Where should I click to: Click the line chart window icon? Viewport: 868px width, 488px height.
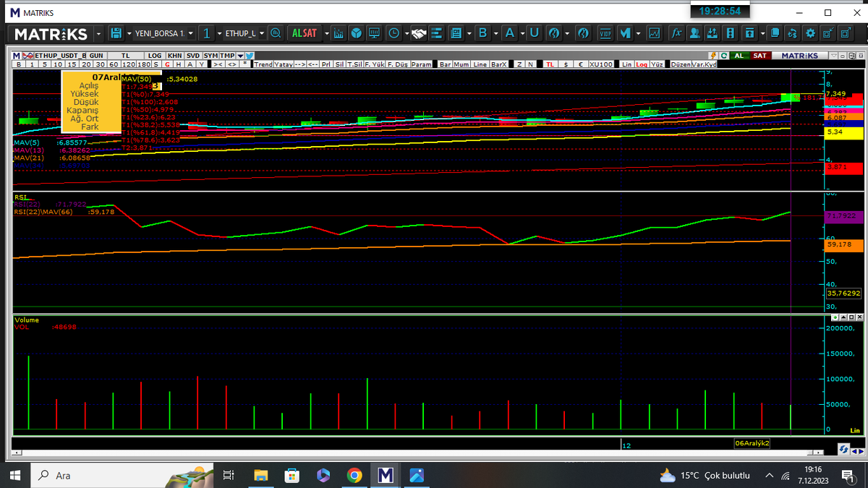(655, 33)
